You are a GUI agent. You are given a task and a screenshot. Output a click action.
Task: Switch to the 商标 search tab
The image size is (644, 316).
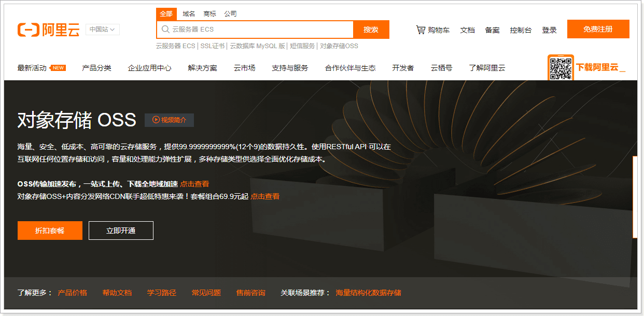(209, 14)
